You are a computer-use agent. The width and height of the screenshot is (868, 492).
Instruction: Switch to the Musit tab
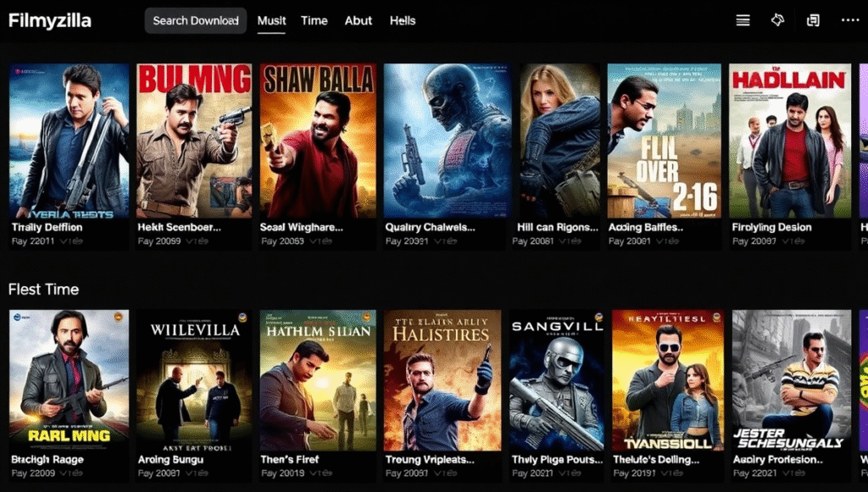pos(271,20)
